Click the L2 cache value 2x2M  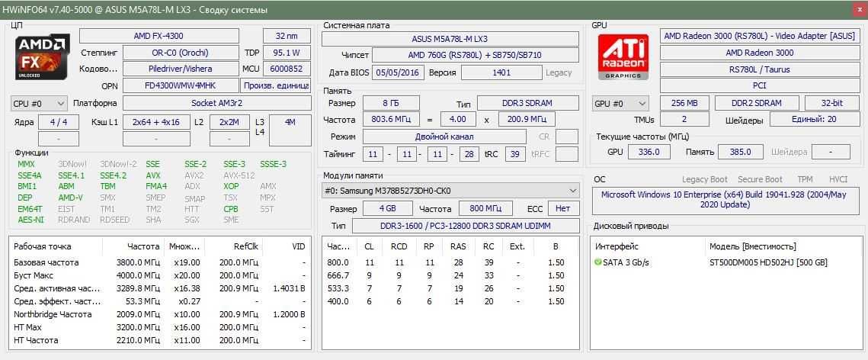[x=229, y=122]
